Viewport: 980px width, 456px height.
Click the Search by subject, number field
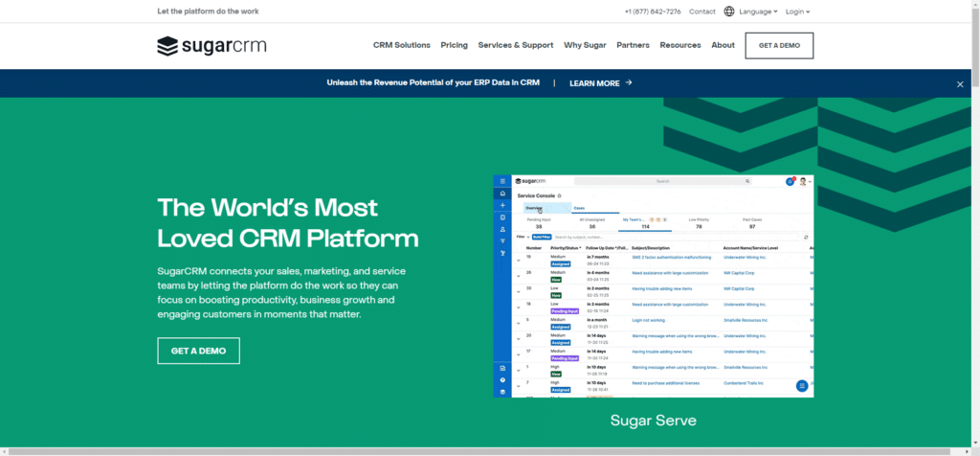point(677,237)
